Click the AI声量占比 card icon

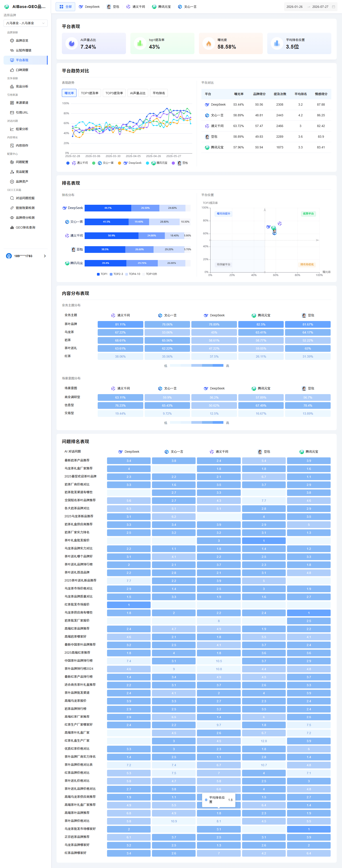tap(71, 43)
